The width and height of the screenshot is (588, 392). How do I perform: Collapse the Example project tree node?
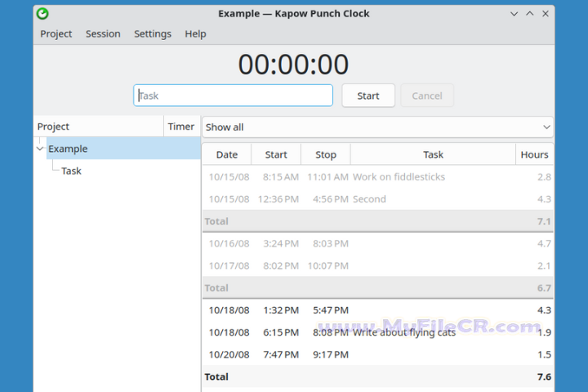coord(40,149)
